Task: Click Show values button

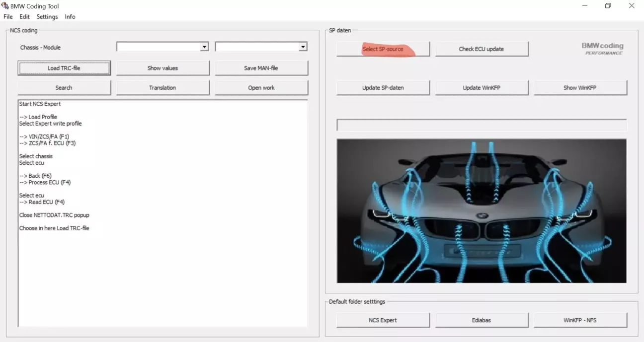Action: coord(162,68)
